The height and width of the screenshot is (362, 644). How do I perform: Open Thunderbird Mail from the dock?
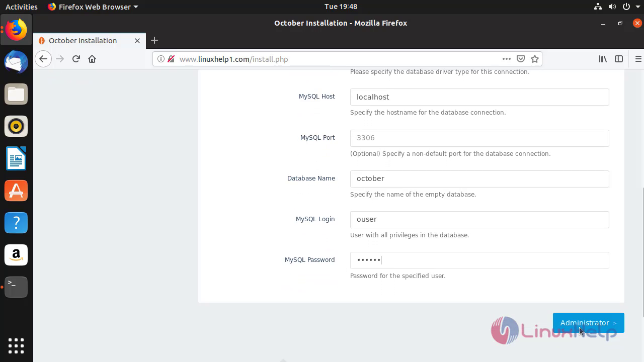(16, 62)
